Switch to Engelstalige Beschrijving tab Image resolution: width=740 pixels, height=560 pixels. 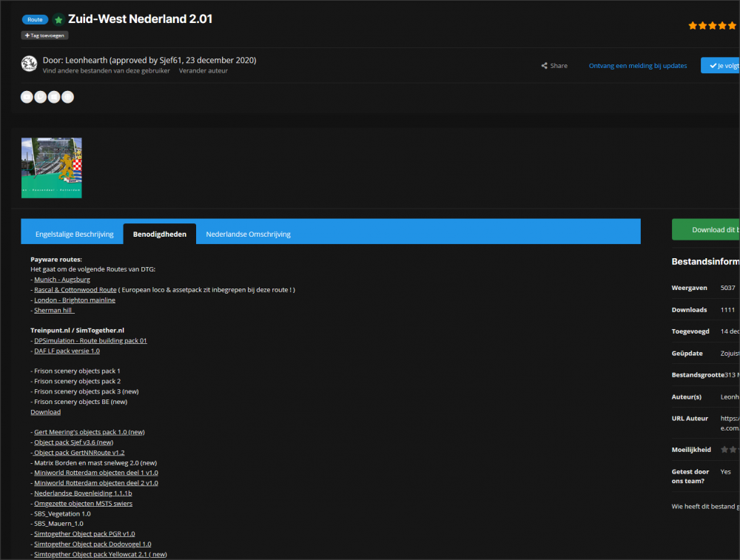(x=74, y=234)
